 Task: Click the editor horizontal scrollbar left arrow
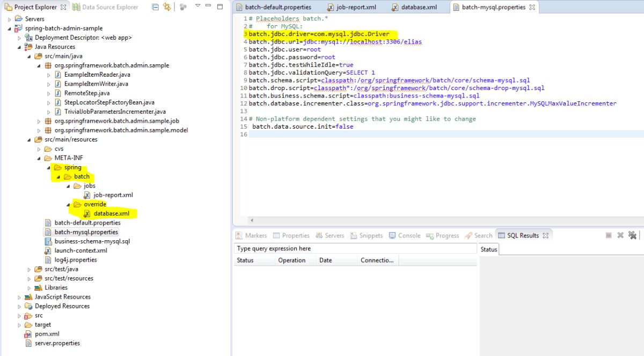coord(252,220)
